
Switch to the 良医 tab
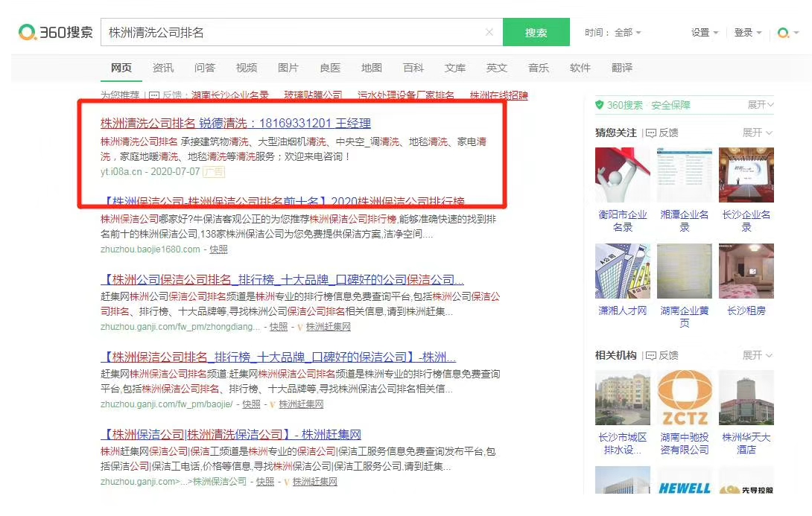coord(330,68)
